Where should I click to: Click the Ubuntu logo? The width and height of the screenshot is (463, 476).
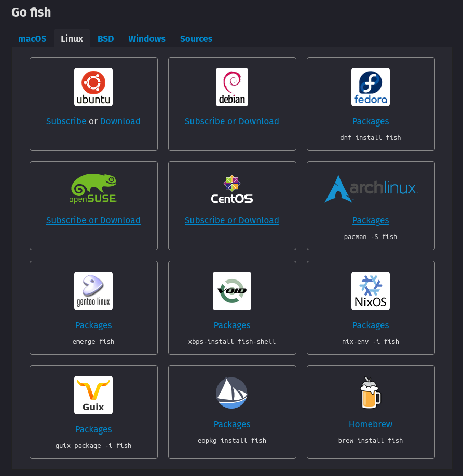[93, 87]
